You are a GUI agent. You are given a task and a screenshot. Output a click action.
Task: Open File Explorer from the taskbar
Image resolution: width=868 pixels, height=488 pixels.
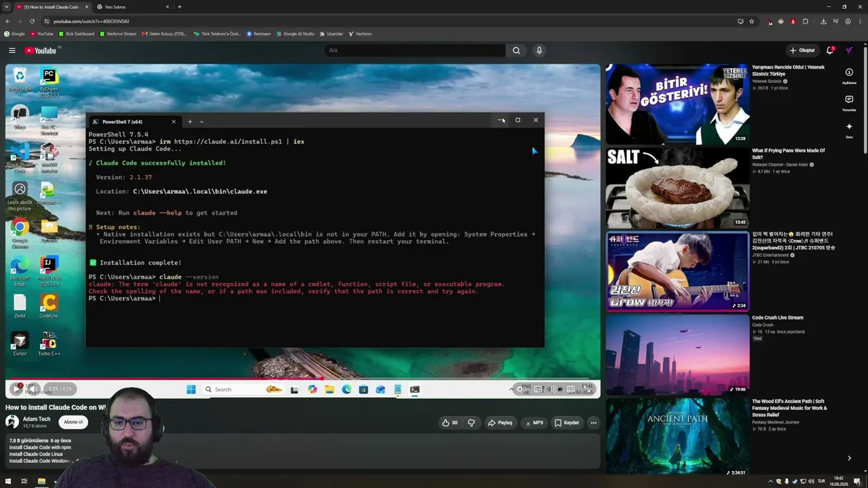coord(41,481)
